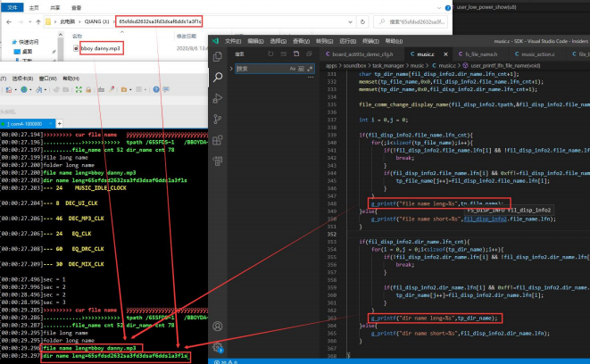
Task: Open the Source Control view
Action: [218, 120]
